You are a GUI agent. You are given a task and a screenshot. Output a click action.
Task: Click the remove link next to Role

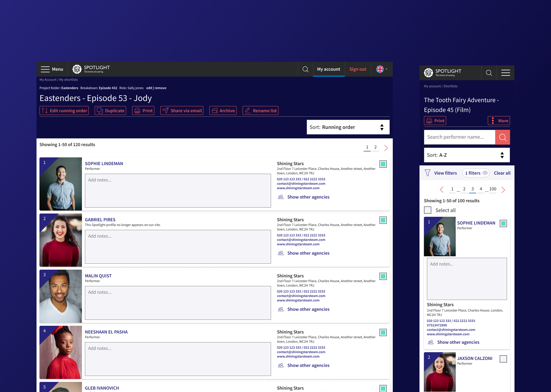point(160,88)
